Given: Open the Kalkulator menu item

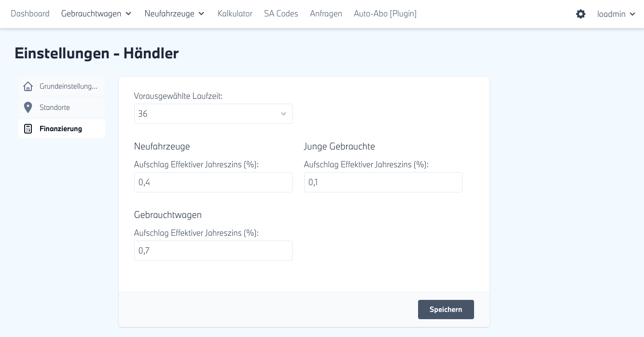Looking at the screenshot, I should [x=235, y=13].
